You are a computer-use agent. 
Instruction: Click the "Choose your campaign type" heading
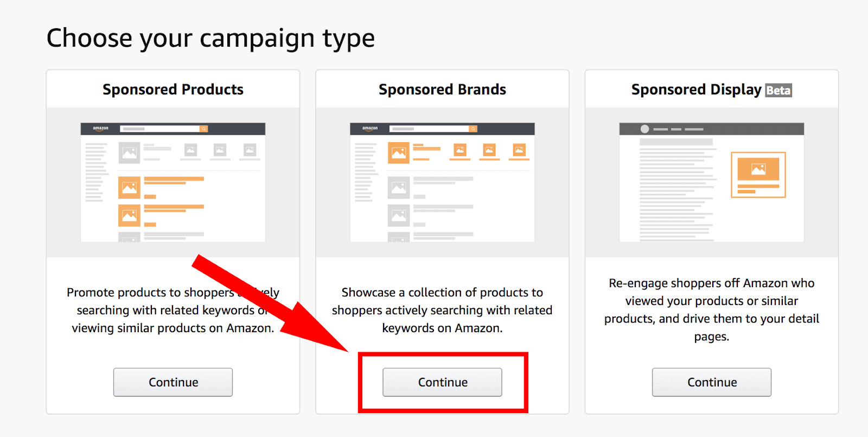click(x=210, y=39)
